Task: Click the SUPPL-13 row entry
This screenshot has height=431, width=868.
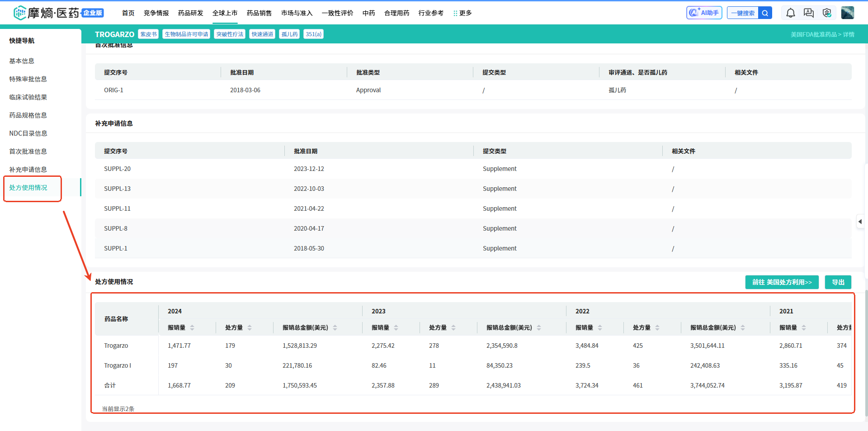Action: click(x=117, y=189)
